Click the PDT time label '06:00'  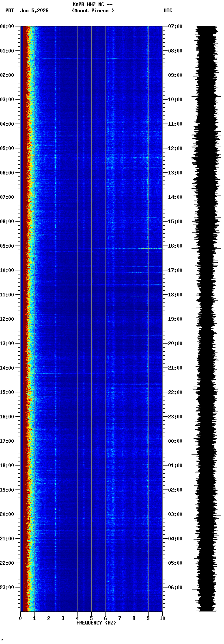[x=7, y=173]
